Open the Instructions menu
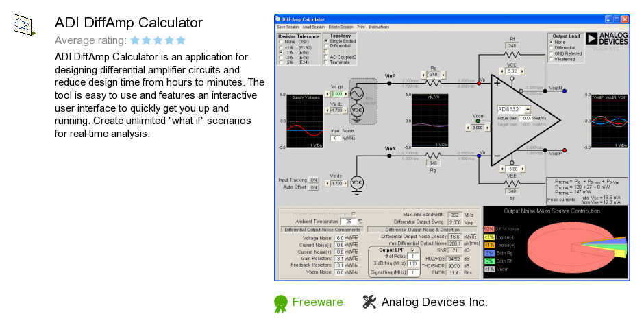The image size is (644, 334). (379, 27)
